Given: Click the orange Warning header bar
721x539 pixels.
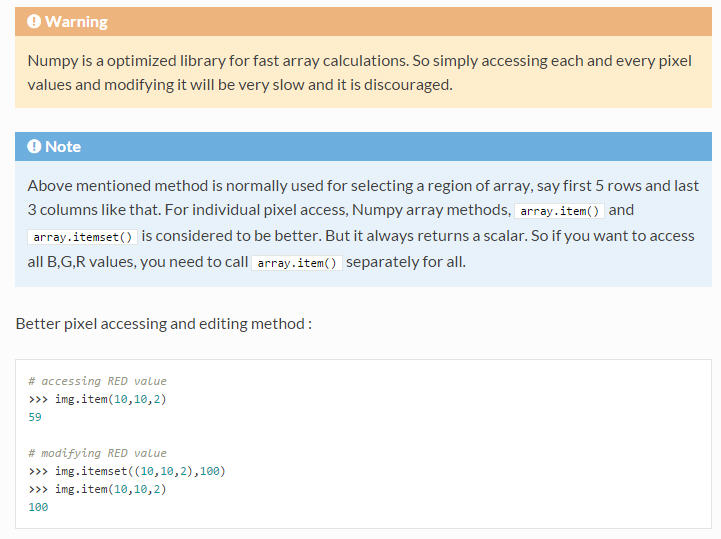Looking at the screenshot, I should [x=363, y=22].
